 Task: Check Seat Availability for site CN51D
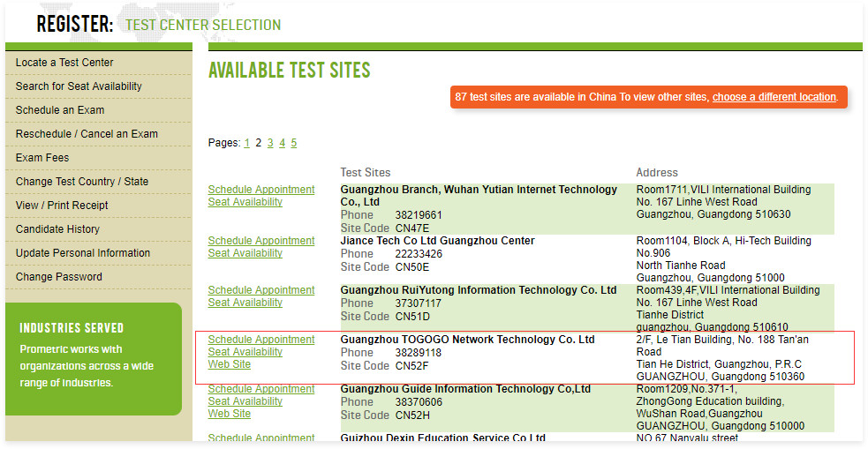[x=245, y=303]
